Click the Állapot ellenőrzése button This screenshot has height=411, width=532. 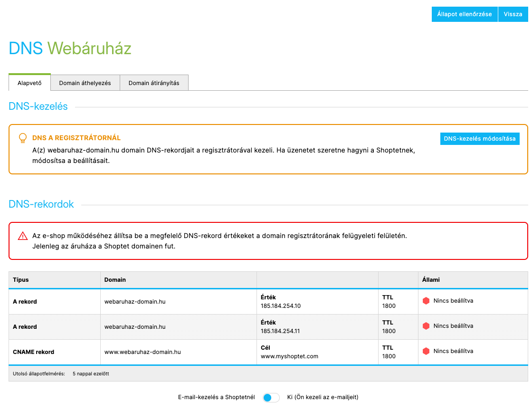point(465,14)
